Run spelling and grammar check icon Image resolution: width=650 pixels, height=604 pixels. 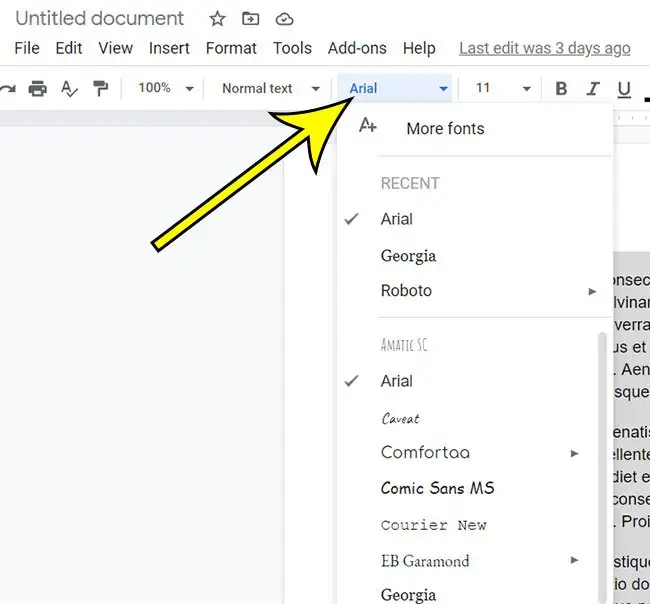click(x=69, y=89)
